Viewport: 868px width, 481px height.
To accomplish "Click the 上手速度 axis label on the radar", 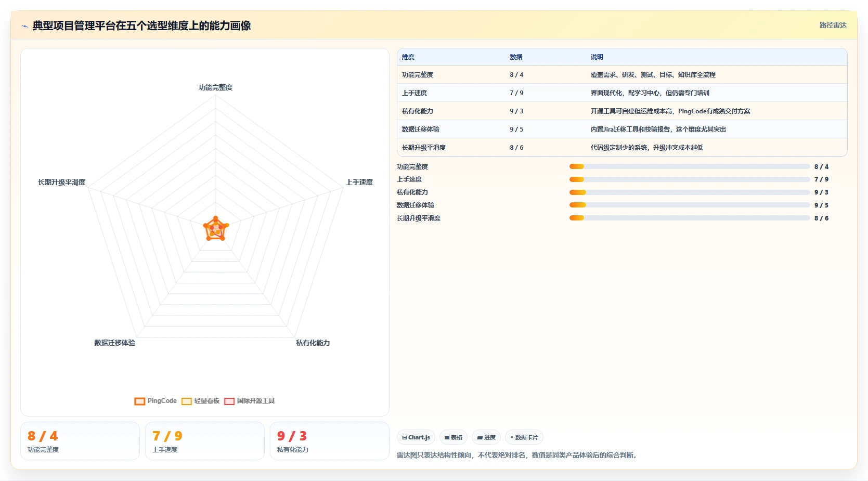I will (x=359, y=182).
